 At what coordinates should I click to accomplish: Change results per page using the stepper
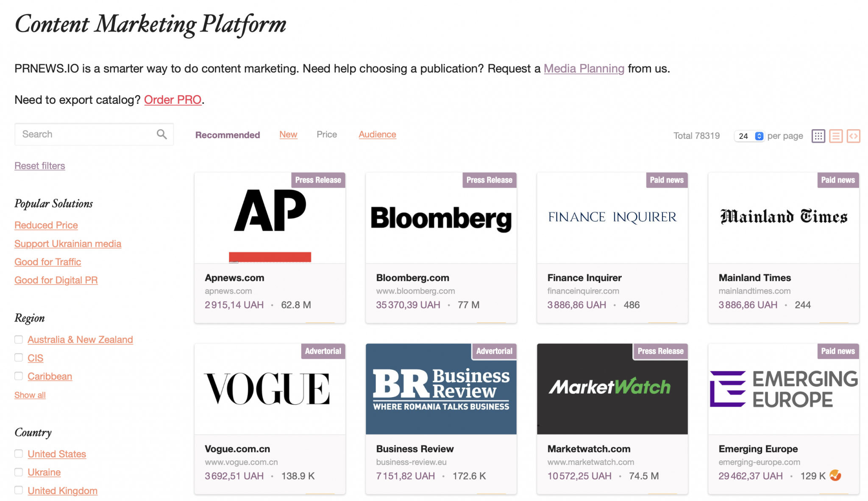click(758, 136)
